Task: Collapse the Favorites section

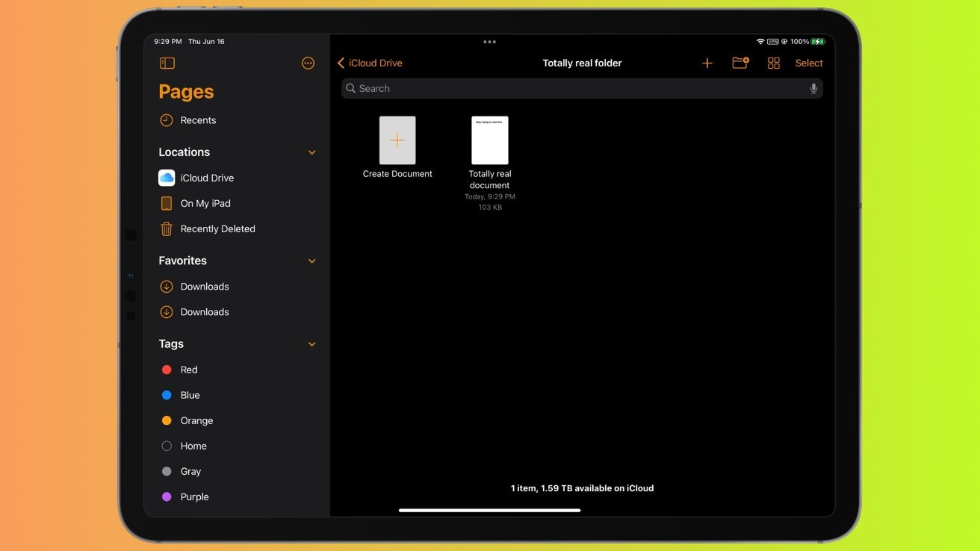Action: (311, 260)
